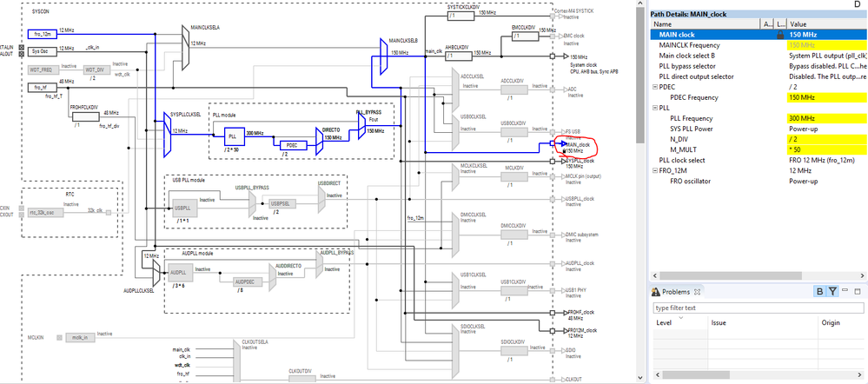Screen dimensions: 868x384
Task: Select the AHBCLKDIV divider block
Action: 459,56
